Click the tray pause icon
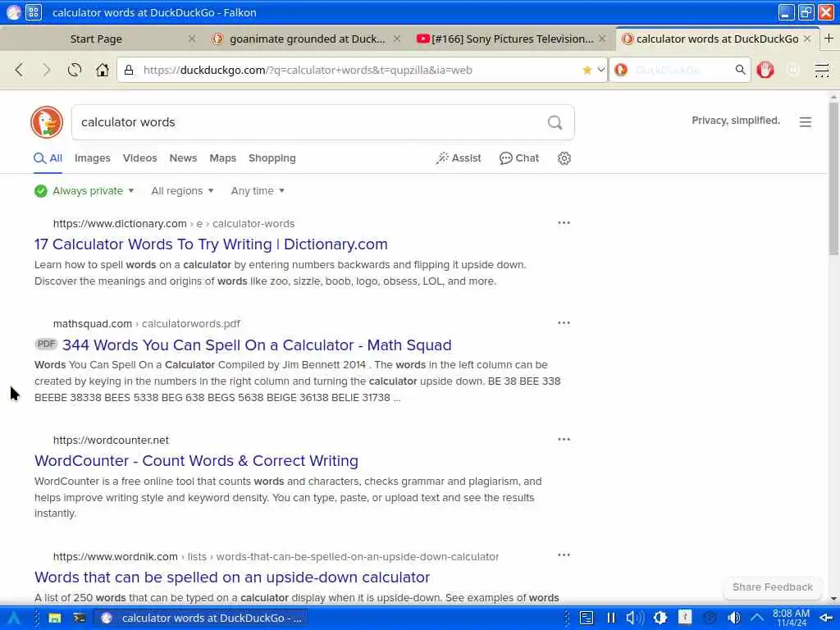 610,619
